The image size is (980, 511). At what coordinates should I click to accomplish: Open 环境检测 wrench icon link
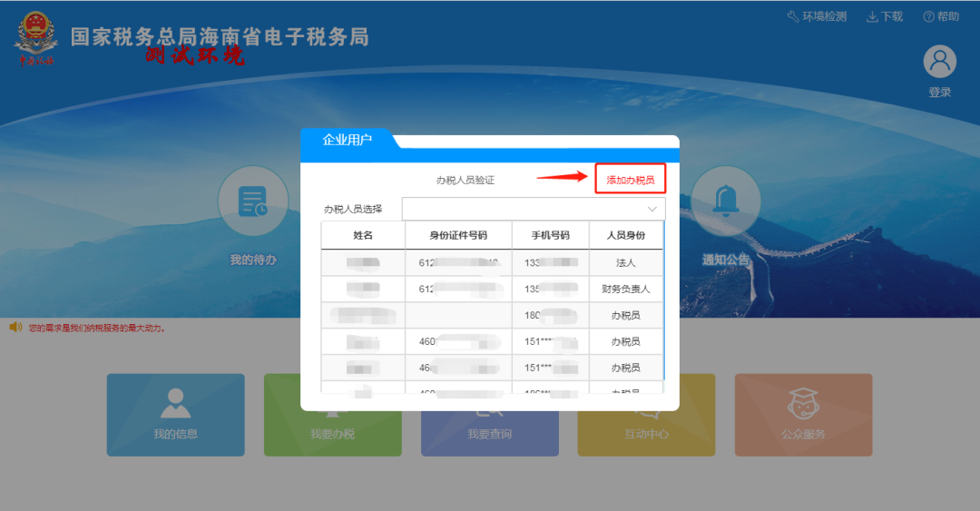point(817,17)
